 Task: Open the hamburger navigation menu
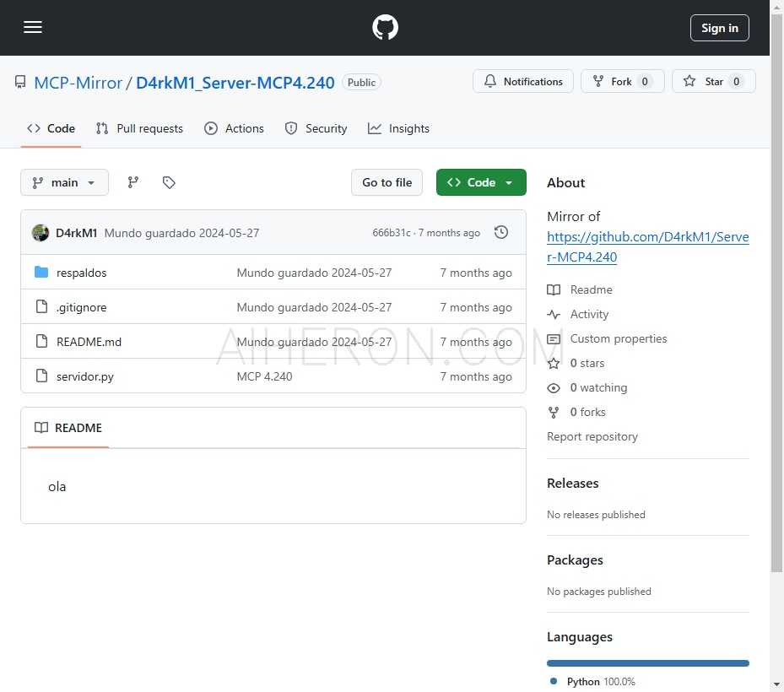coord(33,28)
